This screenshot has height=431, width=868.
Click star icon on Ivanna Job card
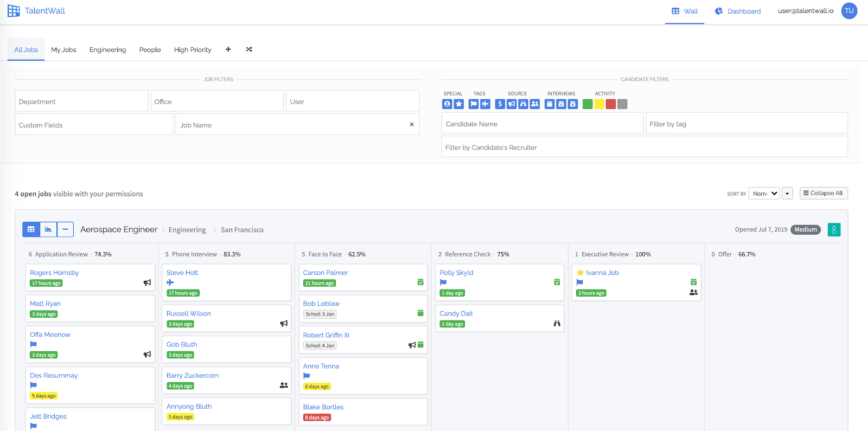580,273
